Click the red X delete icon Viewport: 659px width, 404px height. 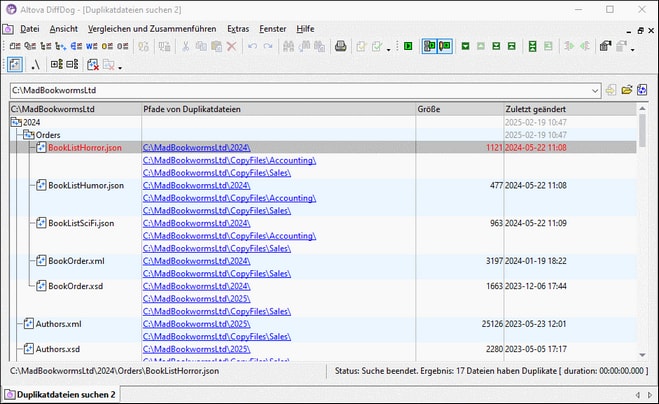click(x=231, y=46)
